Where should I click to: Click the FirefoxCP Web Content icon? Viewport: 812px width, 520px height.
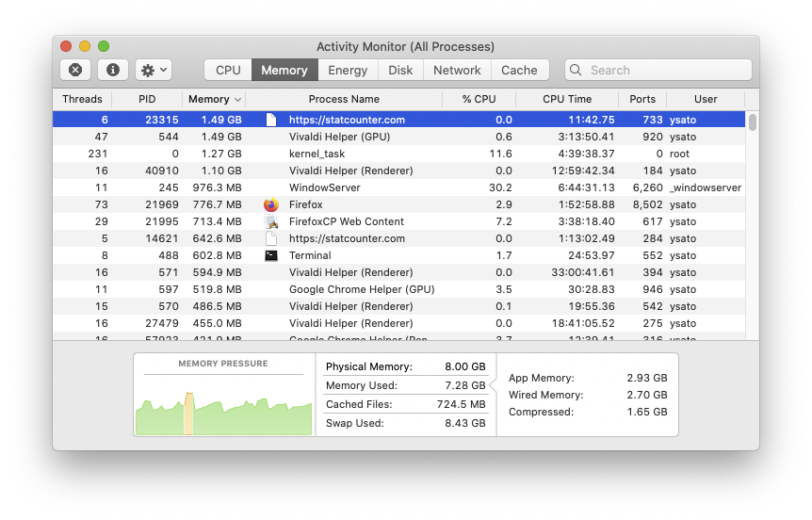pos(271,221)
